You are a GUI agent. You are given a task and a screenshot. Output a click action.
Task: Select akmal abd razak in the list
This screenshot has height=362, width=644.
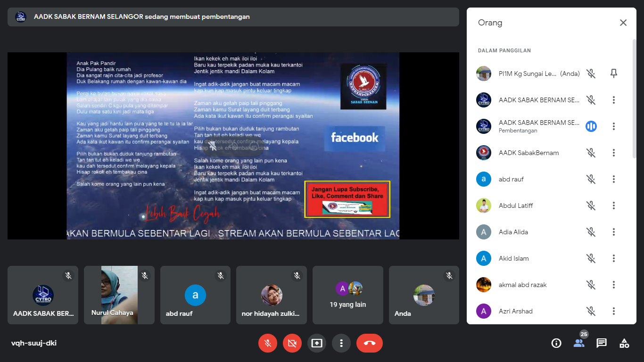[522, 285]
